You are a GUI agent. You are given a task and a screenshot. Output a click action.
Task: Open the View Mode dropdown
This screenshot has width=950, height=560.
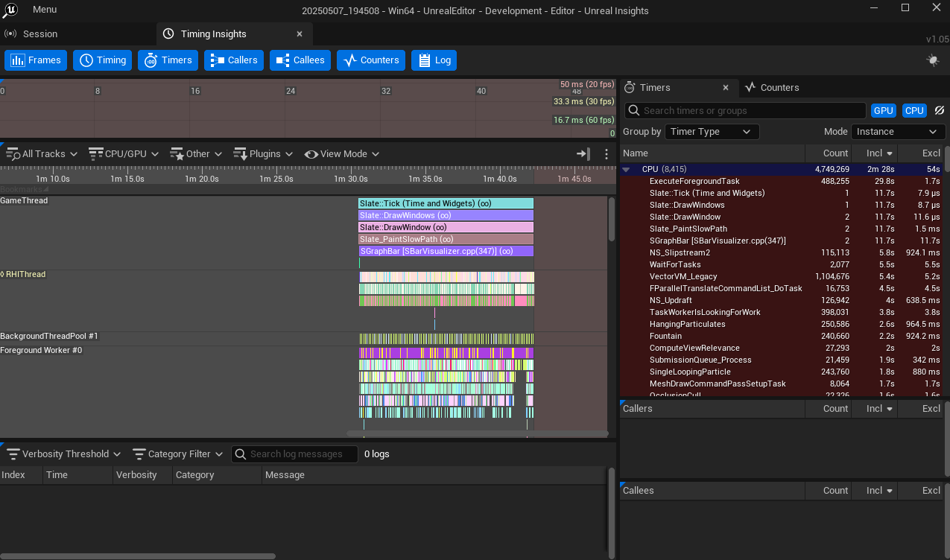pos(342,154)
